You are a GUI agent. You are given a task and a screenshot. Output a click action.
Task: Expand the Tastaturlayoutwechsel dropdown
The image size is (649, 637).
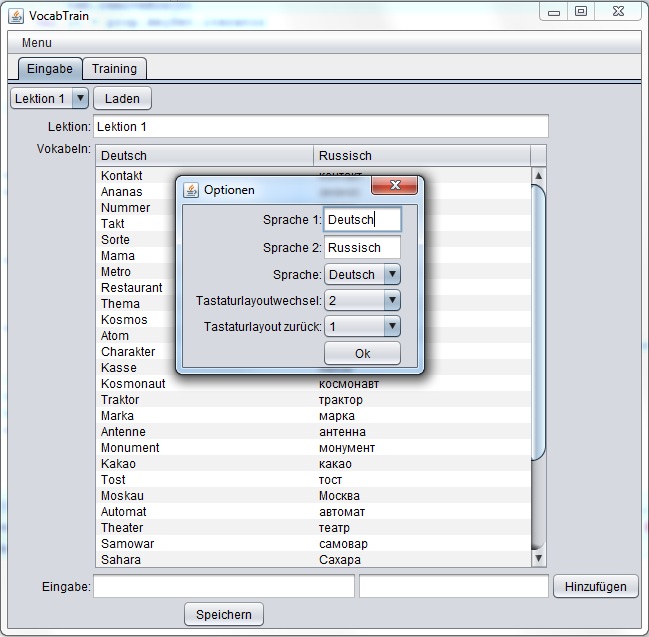click(391, 300)
